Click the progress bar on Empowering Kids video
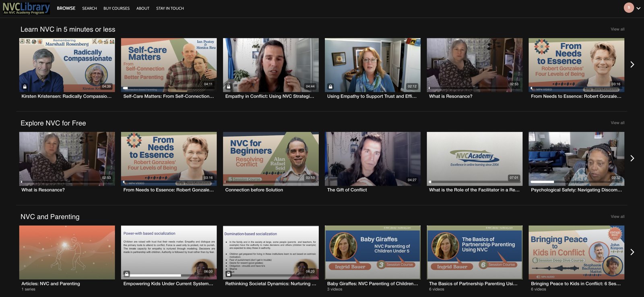 (169, 276)
